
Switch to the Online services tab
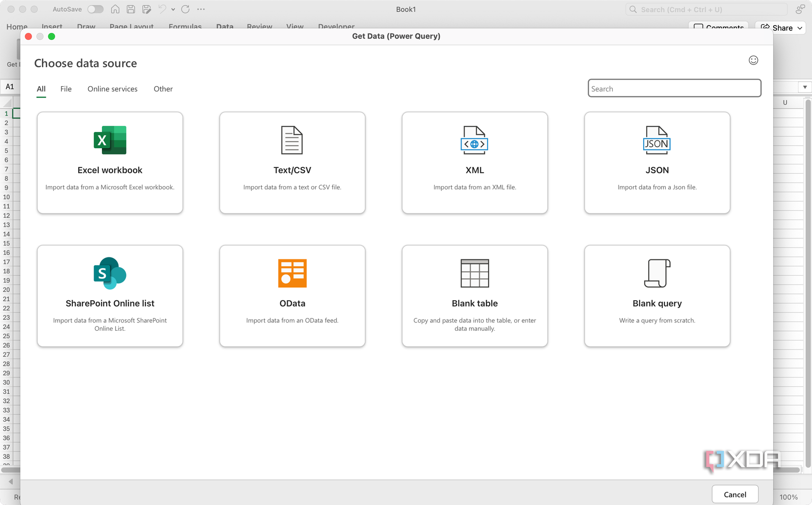click(112, 89)
